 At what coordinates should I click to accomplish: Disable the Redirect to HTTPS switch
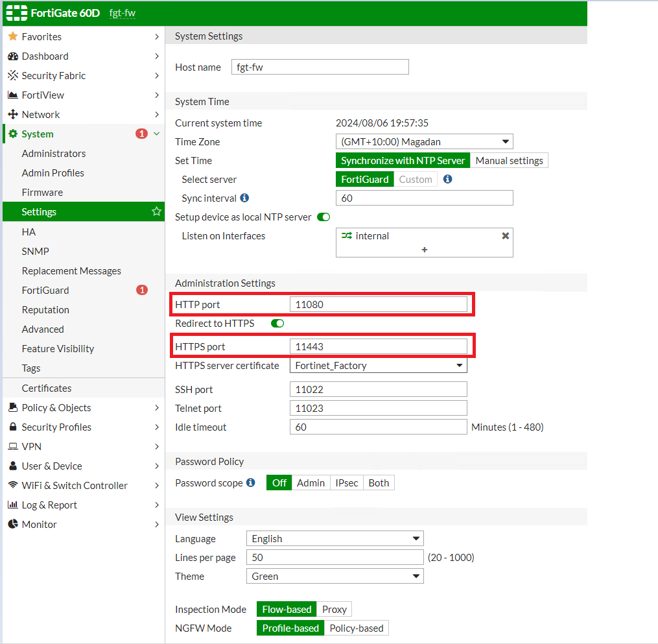pos(277,323)
